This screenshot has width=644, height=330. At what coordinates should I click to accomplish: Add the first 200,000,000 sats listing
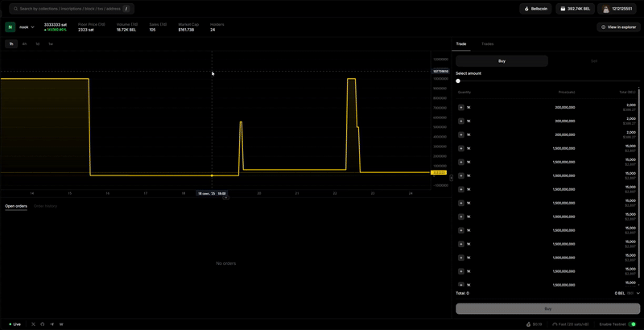pos(461,107)
